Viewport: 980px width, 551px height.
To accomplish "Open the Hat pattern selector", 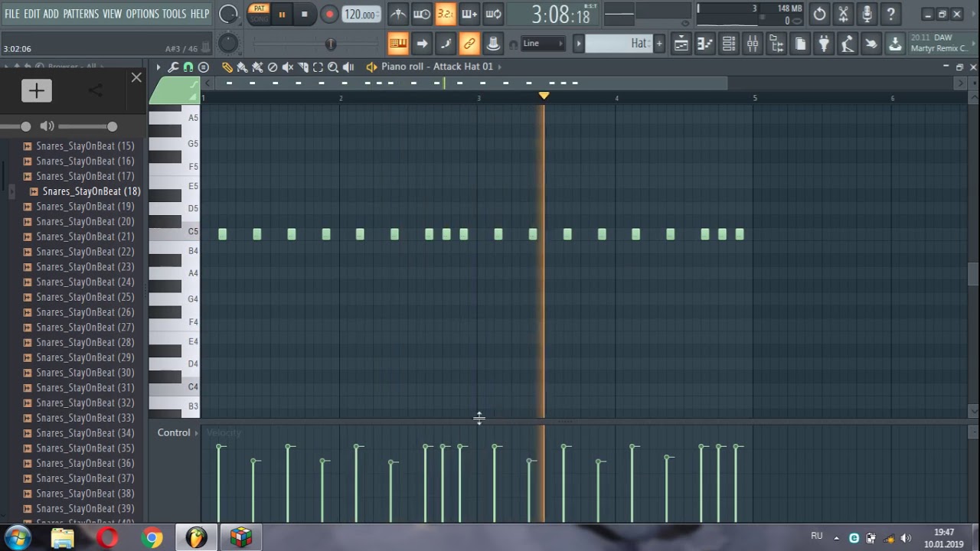I will 619,44.
